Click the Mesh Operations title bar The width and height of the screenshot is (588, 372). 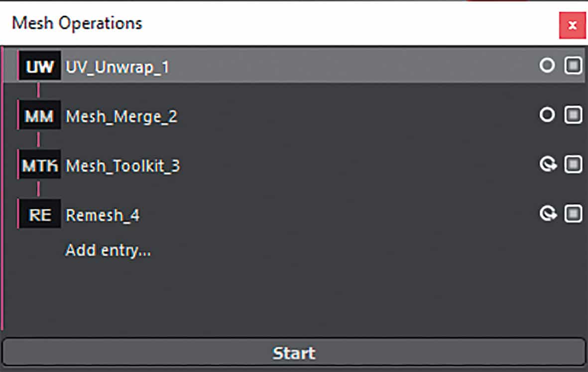pyautogui.click(x=77, y=23)
